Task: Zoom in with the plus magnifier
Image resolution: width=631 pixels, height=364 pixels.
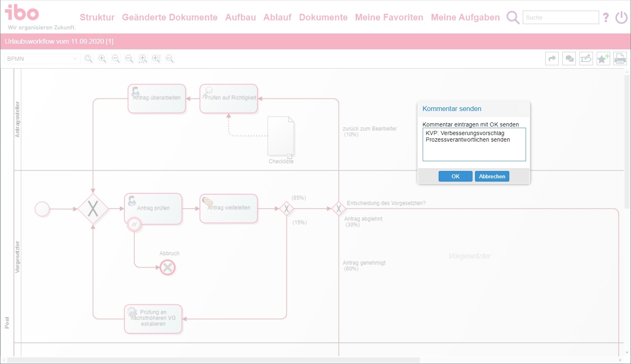Action: click(103, 59)
